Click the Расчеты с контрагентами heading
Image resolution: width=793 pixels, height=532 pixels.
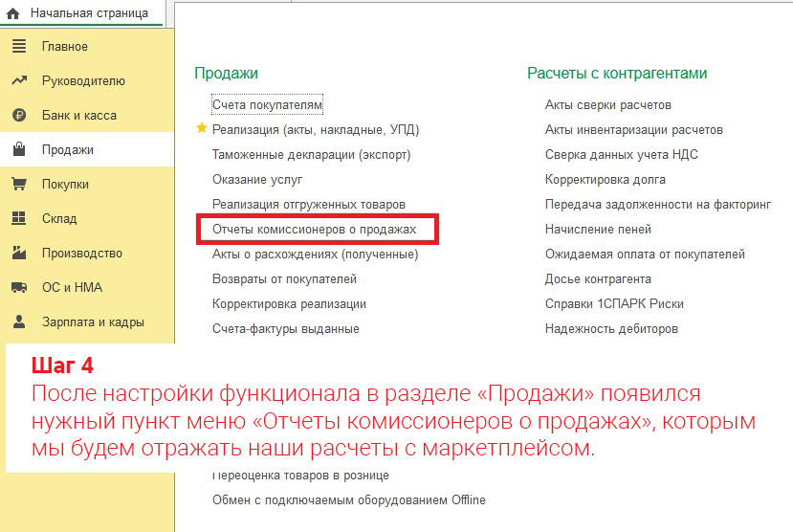coord(616,74)
